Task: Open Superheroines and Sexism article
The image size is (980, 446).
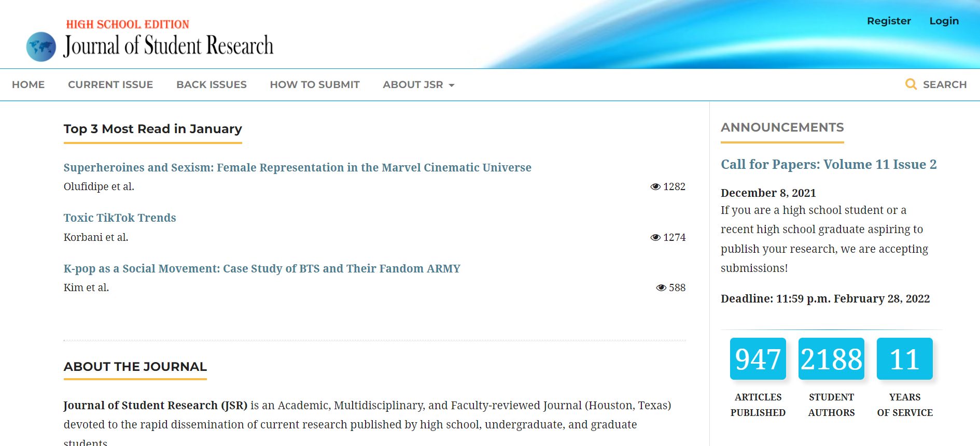Action: point(298,167)
